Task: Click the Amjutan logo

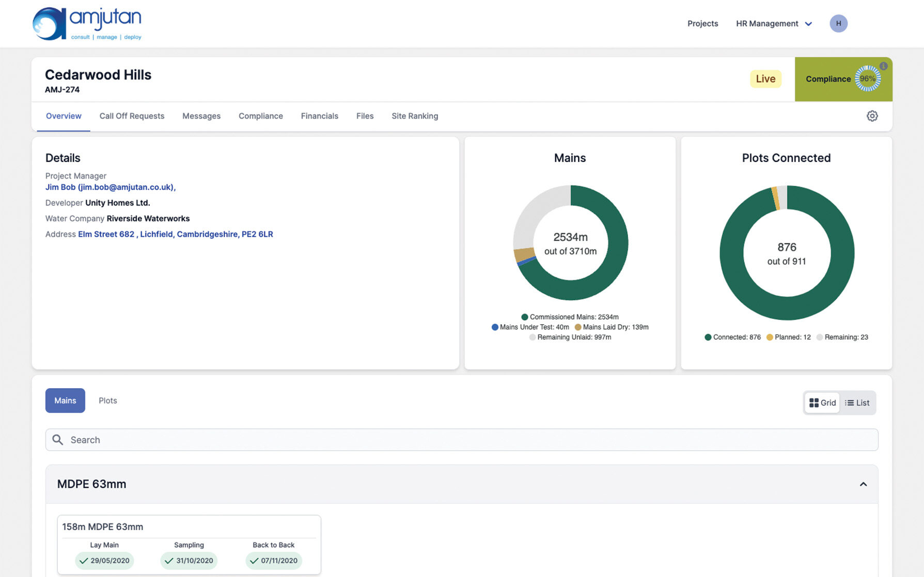Action: 87,24
